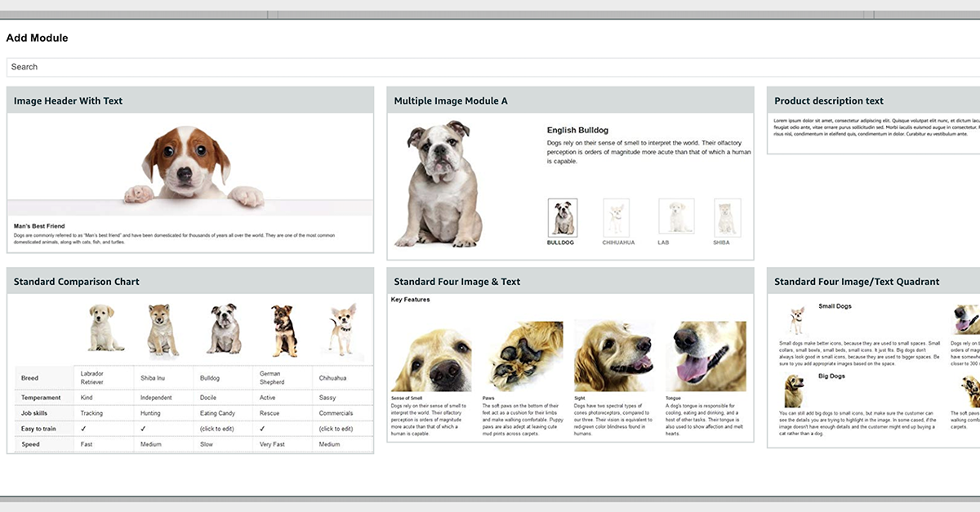Click the Bulldog 'Easy to train' edit cell
Viewport: 980px width, 512px height.
click(x=217, y=429)
